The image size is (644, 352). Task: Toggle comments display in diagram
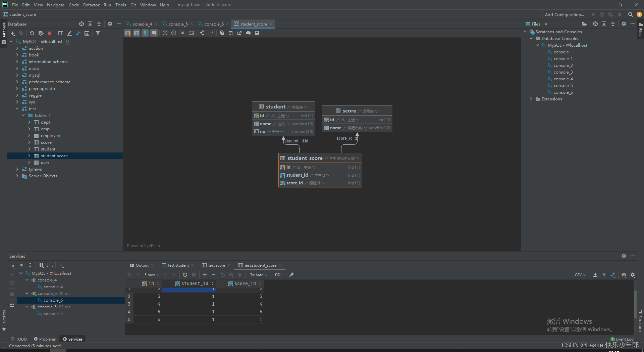coord(154,33)
